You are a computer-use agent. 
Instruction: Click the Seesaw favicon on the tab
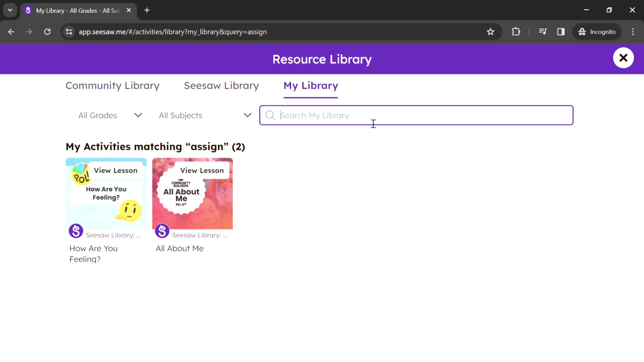tap(28, 10)
